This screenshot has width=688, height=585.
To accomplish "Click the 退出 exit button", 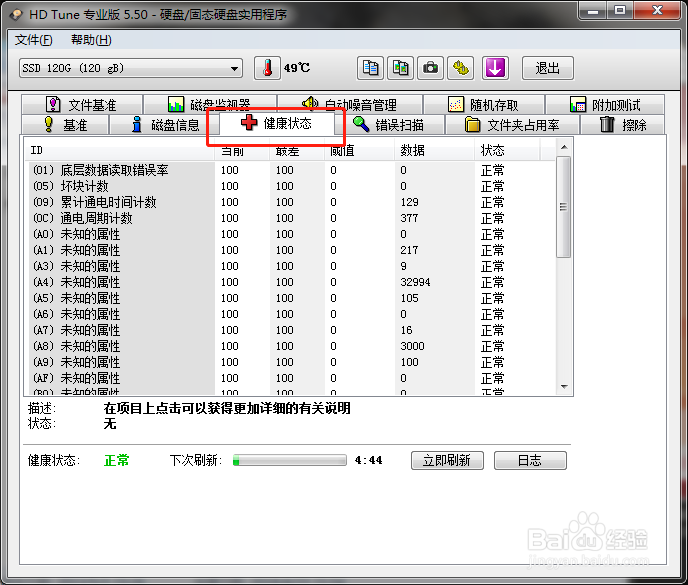I will click(548, 68).
